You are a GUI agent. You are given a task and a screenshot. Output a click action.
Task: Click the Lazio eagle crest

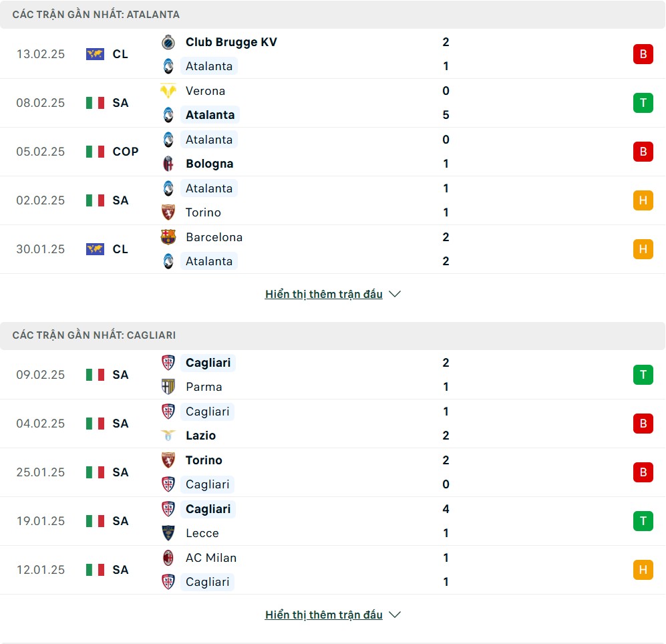168,436
